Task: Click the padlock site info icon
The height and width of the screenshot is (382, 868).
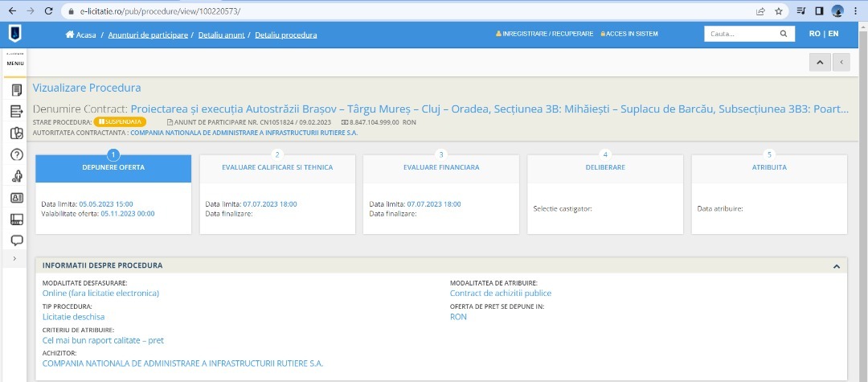Action: 70,11
